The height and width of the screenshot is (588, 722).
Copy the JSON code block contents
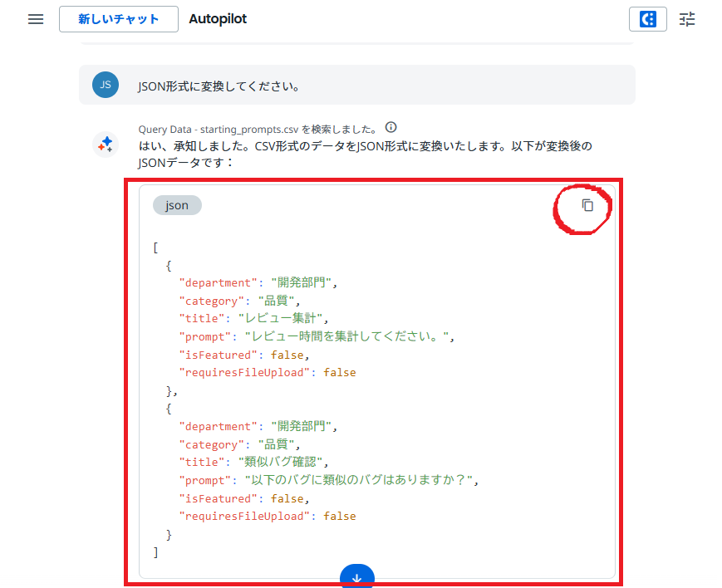[587, 205]
